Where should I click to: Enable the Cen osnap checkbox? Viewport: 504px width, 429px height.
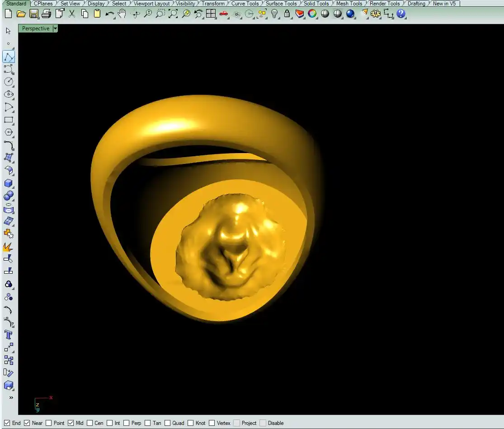click(90, 423)
